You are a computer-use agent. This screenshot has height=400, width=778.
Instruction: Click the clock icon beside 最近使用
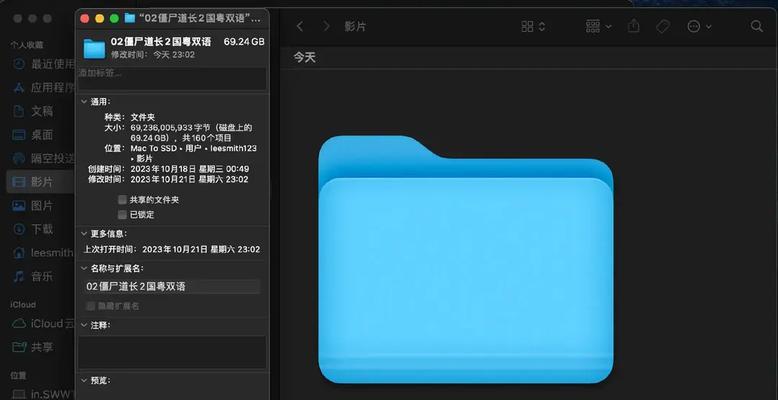point(19,64)
